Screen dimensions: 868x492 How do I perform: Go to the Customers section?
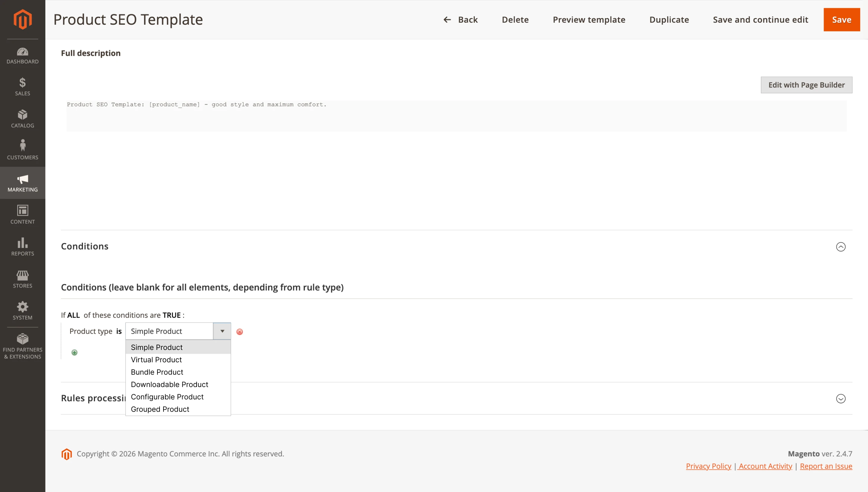pyautogui.click(x=22, y=150)
